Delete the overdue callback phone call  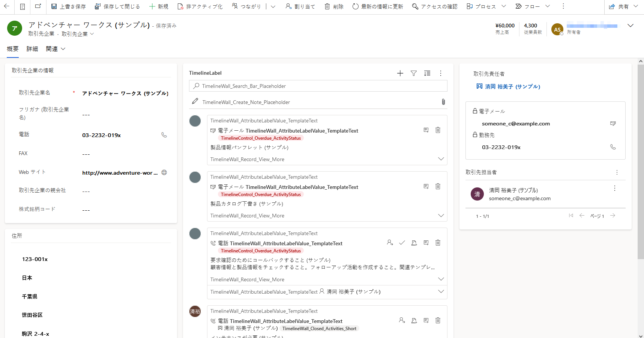coord(438,243)
